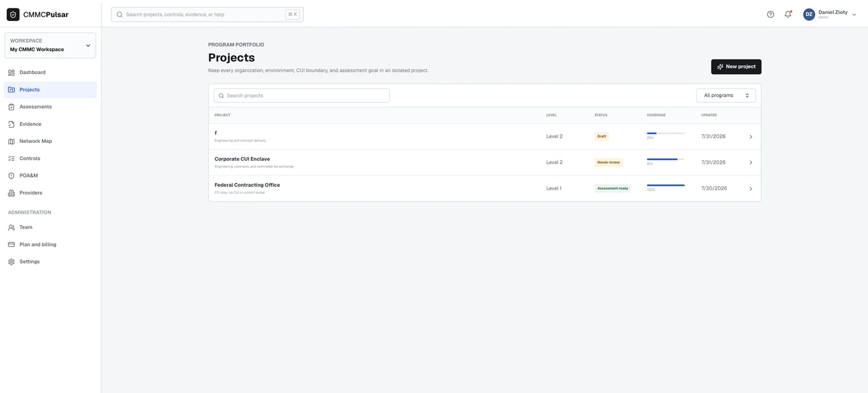Click '7/31/2026' date in project 'f' row
The height and width of the screenshot is (393, 868).
pyautogui.click(x=714, y=137)
